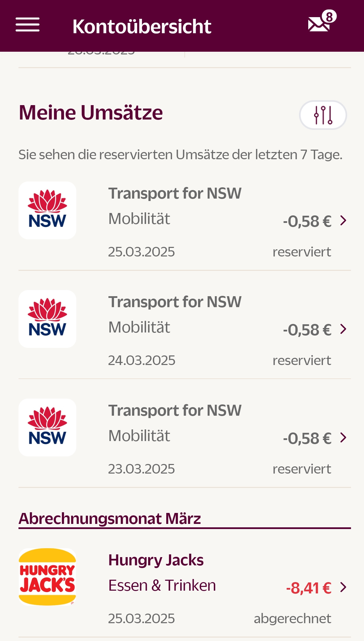The height and width of the screenshot is (641, 364).
Task: Tap the Meine Umsätze heading
Action: [x=91, y=113]
